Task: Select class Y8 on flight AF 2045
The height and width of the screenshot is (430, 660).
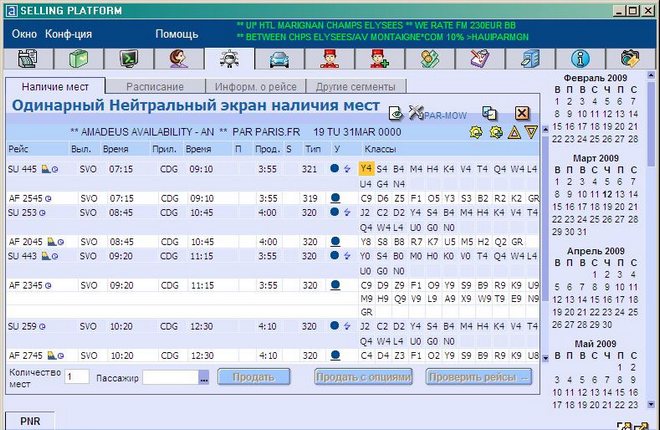Action: [366, 242]
